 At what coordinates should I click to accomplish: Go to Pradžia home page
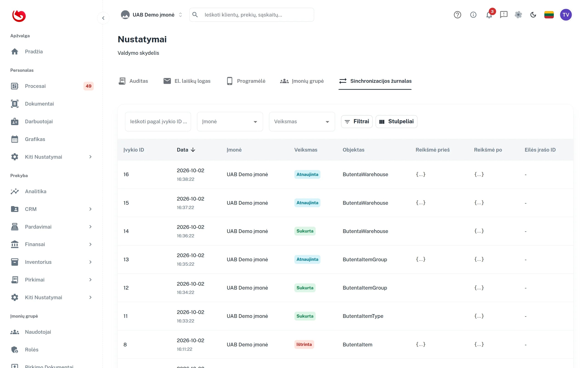pyautogui.click(x=52, y=52)
